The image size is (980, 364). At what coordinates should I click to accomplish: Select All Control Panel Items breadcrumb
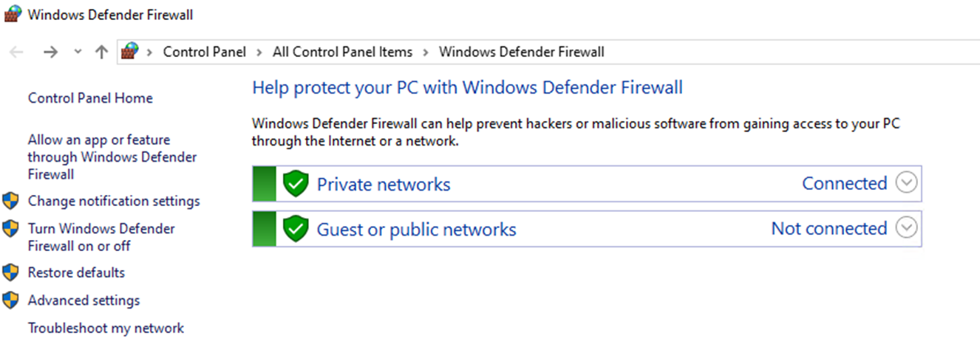[342, 52]
